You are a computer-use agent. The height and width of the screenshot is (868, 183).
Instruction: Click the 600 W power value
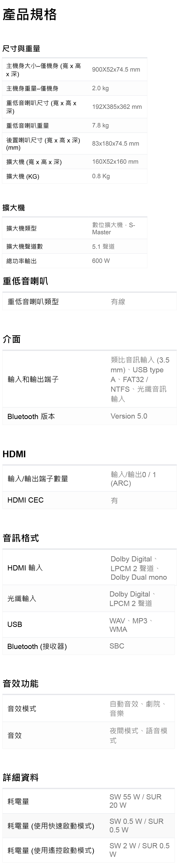click(101, 261)
